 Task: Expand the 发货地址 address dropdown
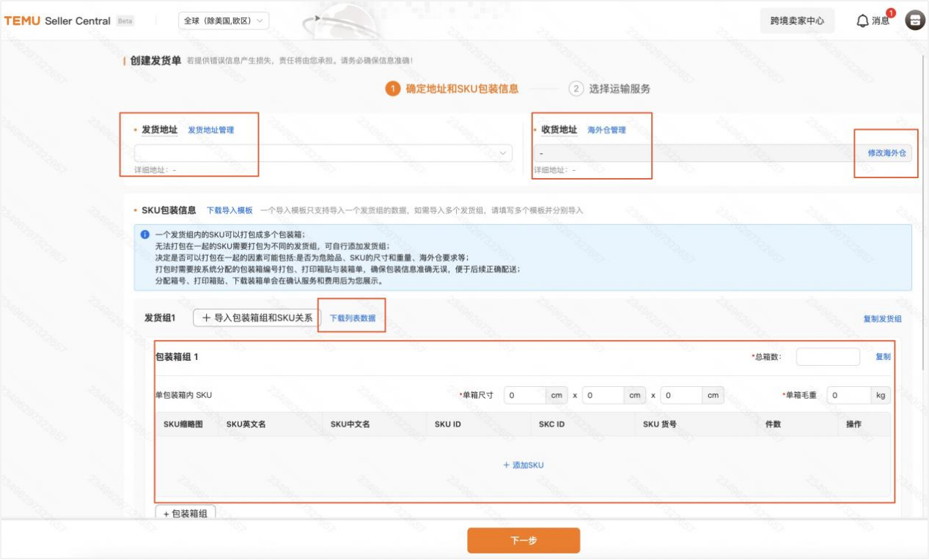tap(323, 153)
